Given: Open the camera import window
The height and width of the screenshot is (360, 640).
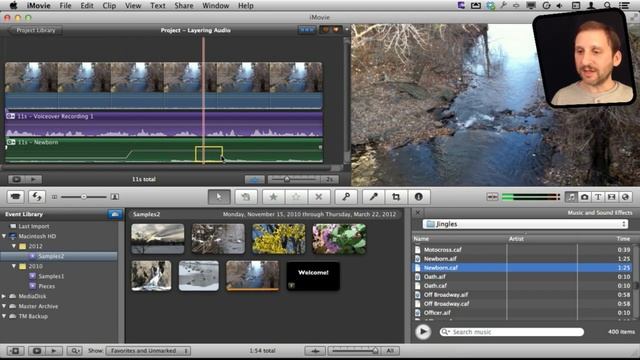Looking at the screenshot, I should click(x=16, y=197).
